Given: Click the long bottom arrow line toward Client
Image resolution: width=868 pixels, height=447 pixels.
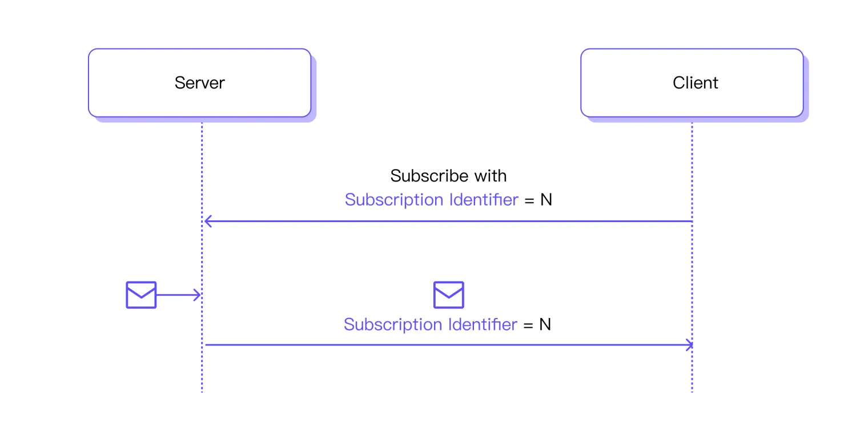Looking at the screenshot, I should tap(448, 345).
